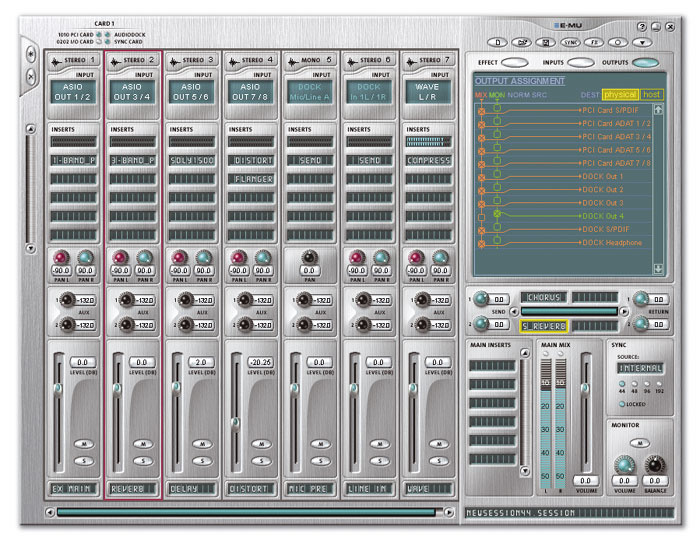Open the SYNC settings toolbar button
The height and width of the screenshot is (544, 700).
click(x=572, y=42)
